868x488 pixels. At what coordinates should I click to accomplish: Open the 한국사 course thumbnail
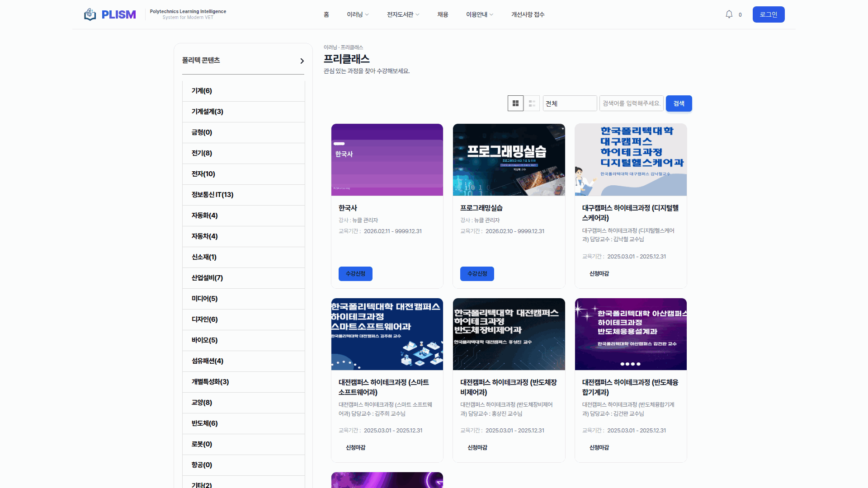tap(387, 160)
